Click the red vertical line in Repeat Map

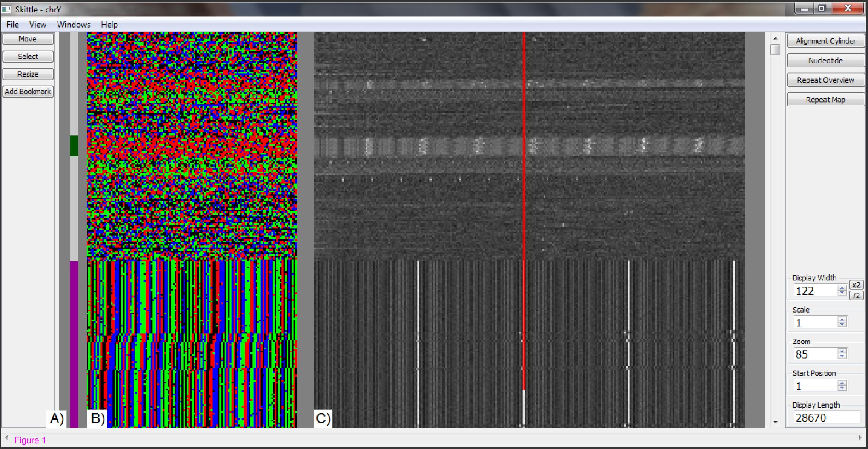[524, 211]
